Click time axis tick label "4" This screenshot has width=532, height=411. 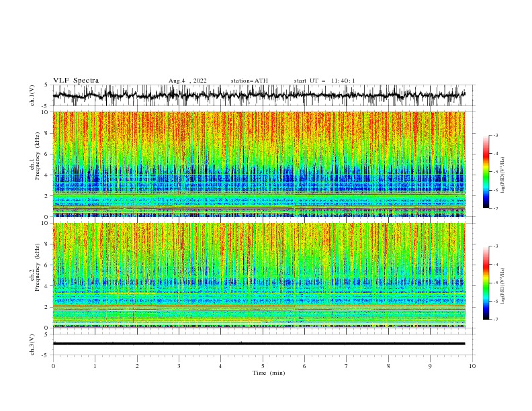[x=220, y=366]
